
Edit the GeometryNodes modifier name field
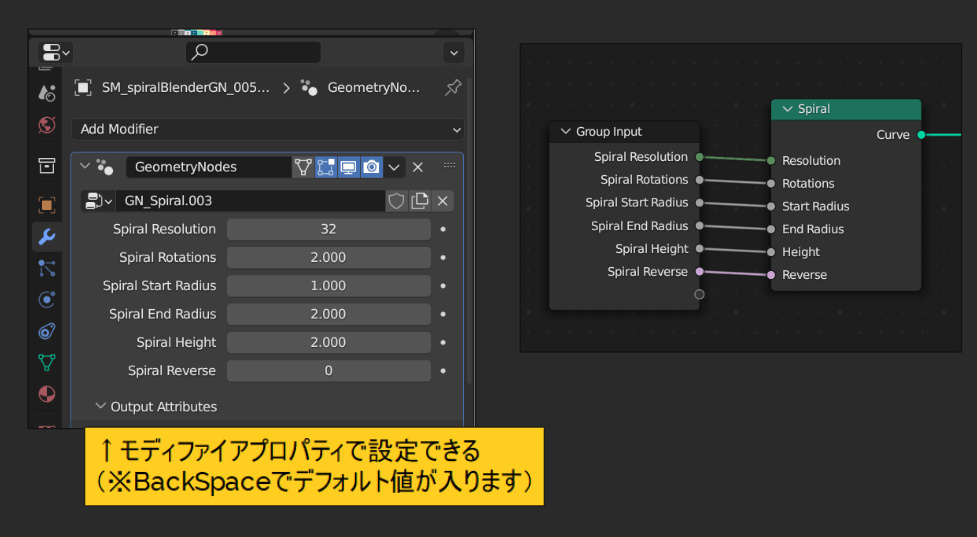coord(209,167)
